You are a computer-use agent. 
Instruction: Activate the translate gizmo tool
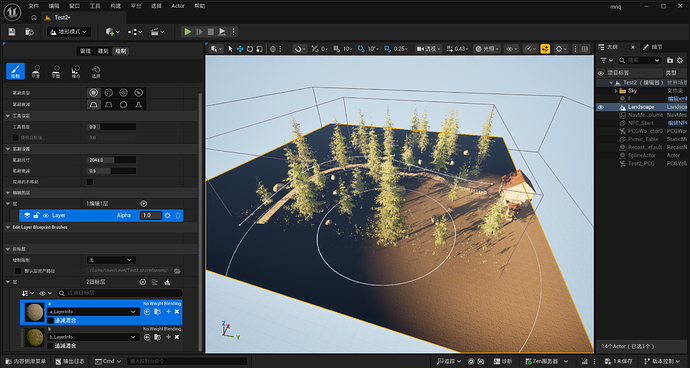pyautogui.click(x=240, y=49)
